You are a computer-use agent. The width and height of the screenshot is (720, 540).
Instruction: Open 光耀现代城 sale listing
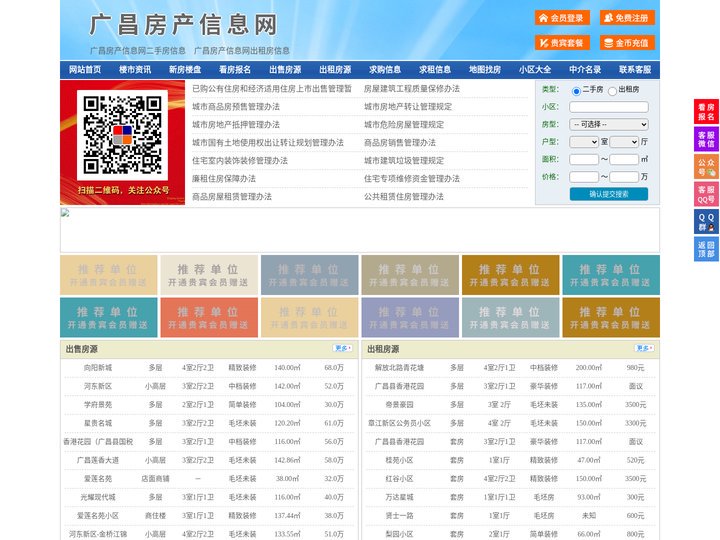(98, 497)
